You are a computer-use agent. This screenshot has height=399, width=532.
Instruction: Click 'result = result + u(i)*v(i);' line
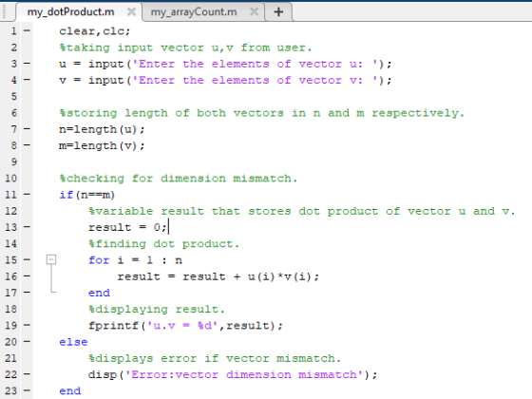(218, 276)
